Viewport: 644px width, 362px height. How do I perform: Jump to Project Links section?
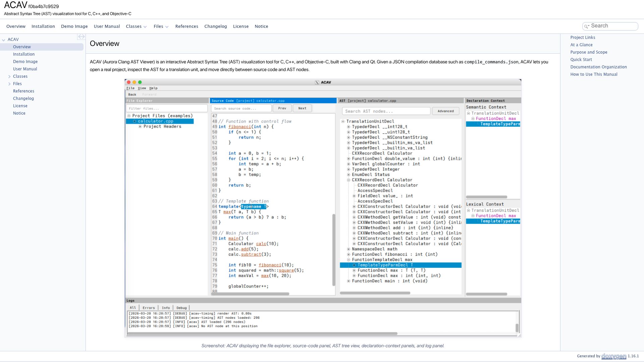point(583,38)
